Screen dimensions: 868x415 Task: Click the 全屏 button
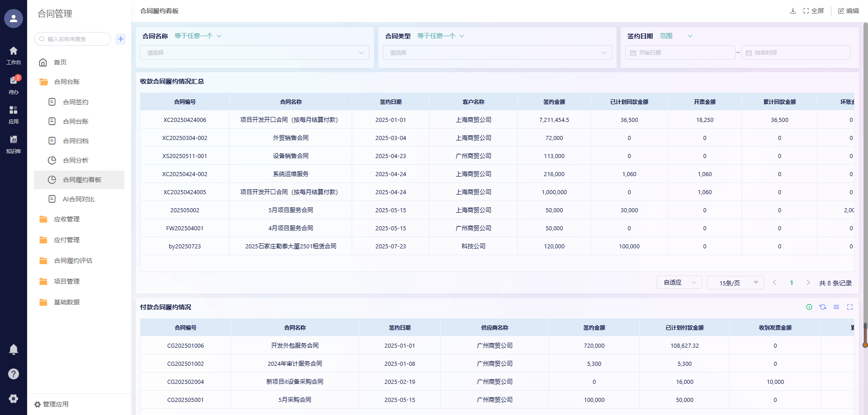(814, 11)
